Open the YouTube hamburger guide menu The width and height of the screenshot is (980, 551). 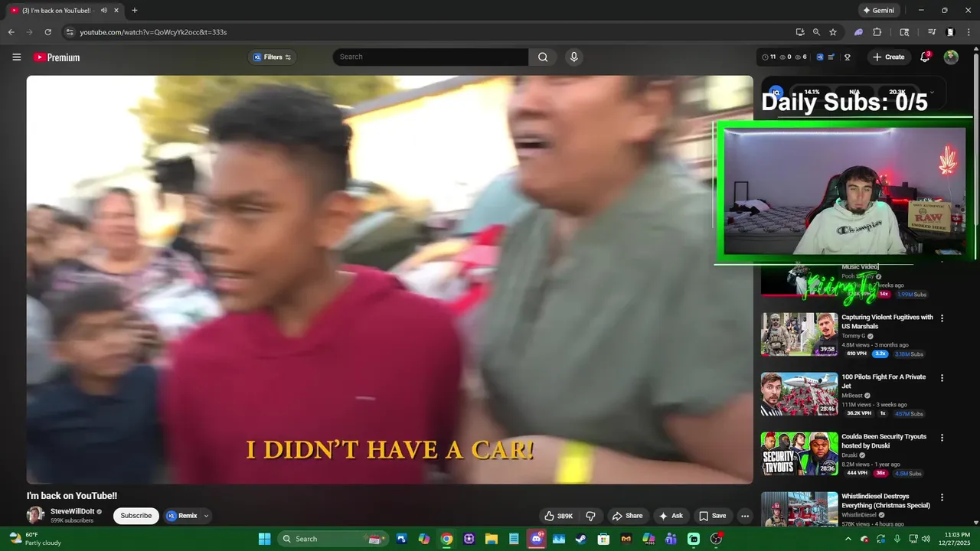pos(16,57)
